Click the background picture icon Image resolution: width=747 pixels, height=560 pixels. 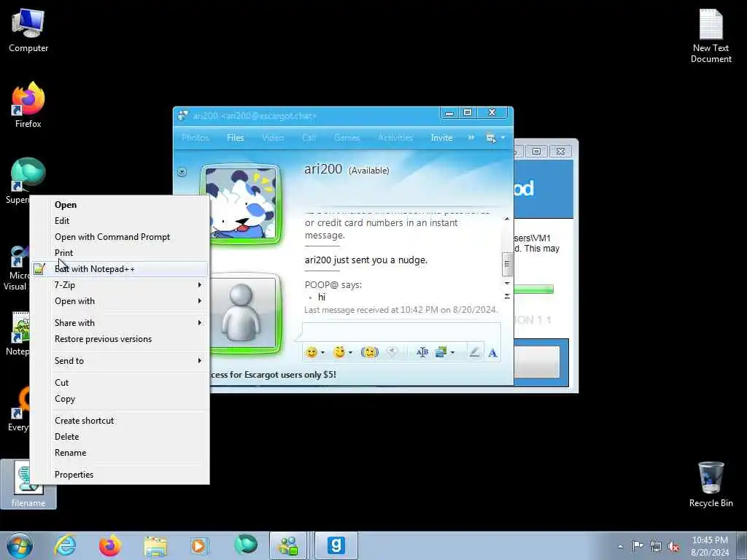(441, 352)
